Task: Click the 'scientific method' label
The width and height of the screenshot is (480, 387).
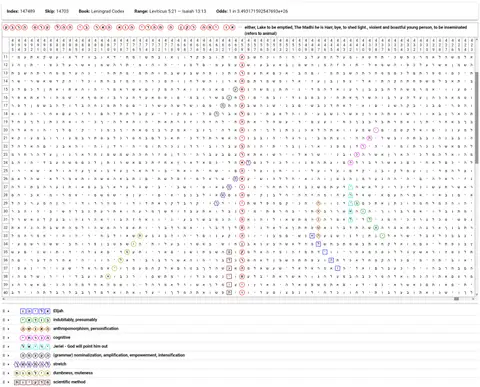Action: pos(69,382)
